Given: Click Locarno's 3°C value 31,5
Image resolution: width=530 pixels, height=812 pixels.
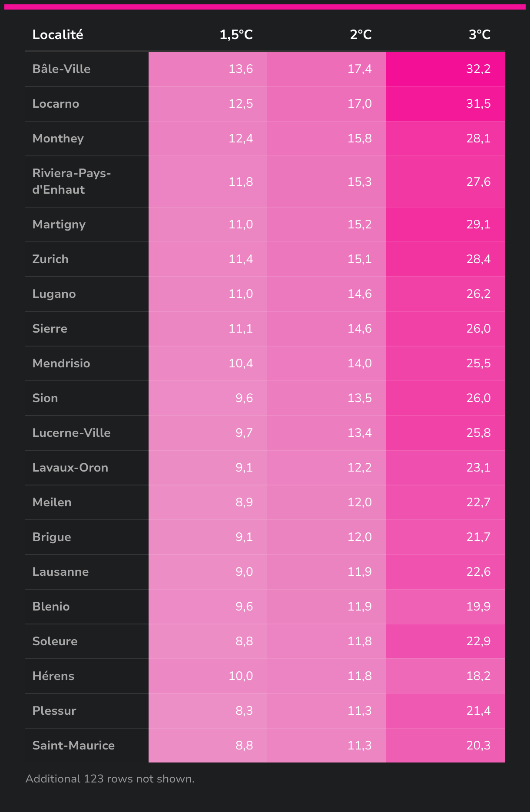Looking at the screenshot, I should point(478,104).
